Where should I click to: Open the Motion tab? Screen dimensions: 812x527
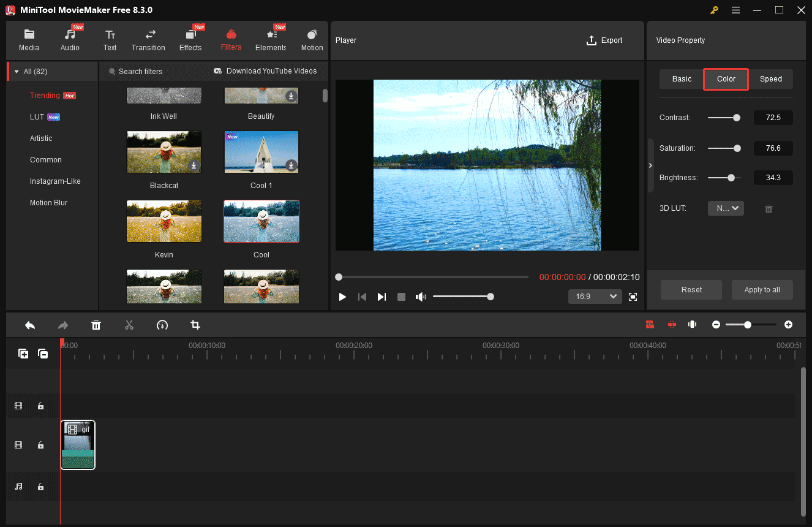click(312, 40)
